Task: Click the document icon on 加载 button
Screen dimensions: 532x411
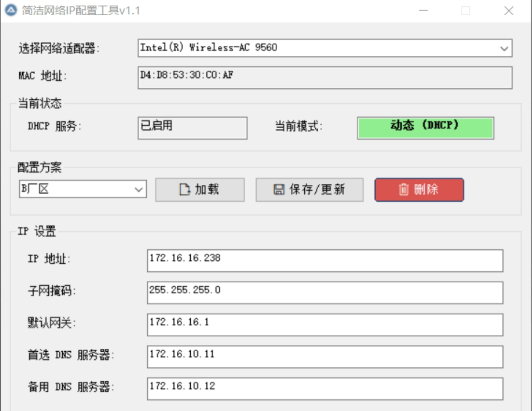Action: 185,190
